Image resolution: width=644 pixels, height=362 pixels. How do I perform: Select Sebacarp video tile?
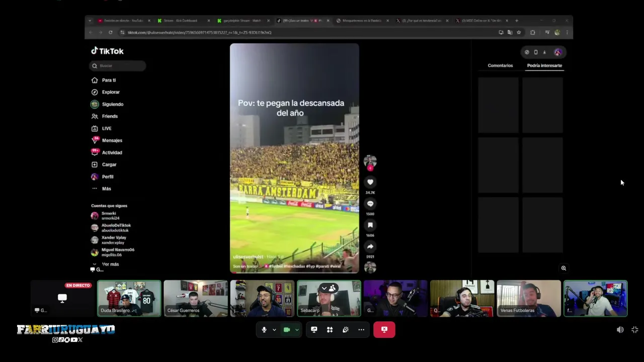329,299
